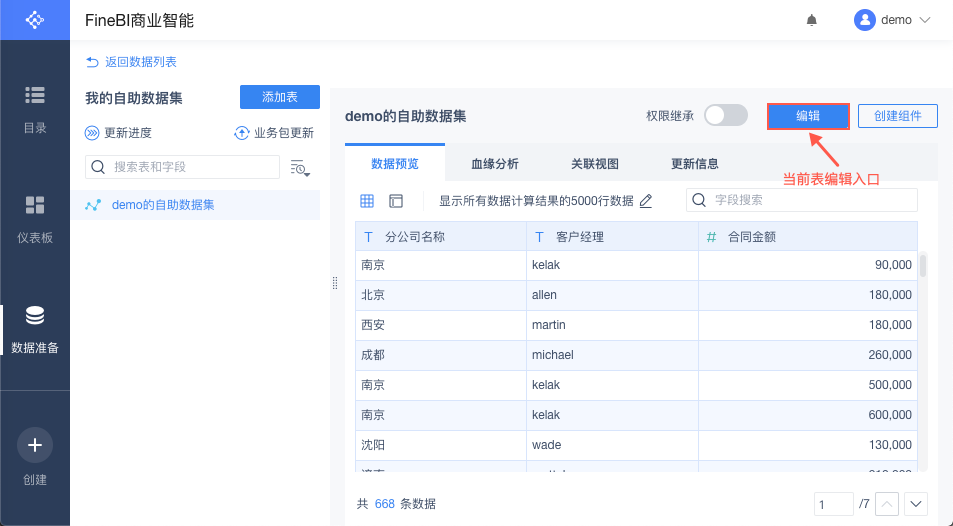Click 返回数据列表 back link
This screenshot has width=953, height=526.
click(x=132, y=62)
